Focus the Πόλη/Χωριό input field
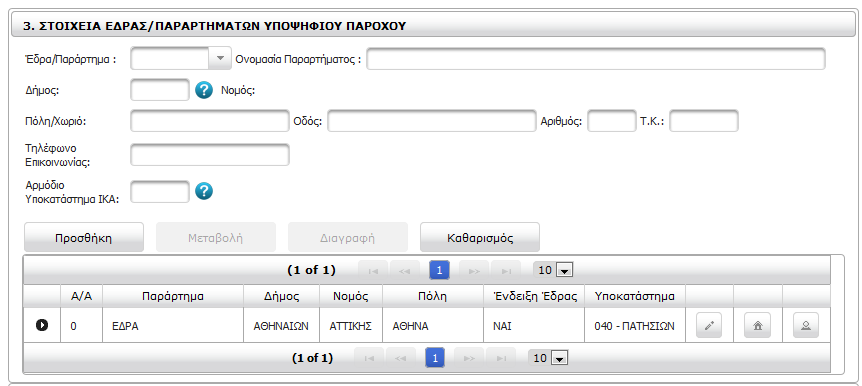Screen dimensions: 862x386 tap(209, 121)
